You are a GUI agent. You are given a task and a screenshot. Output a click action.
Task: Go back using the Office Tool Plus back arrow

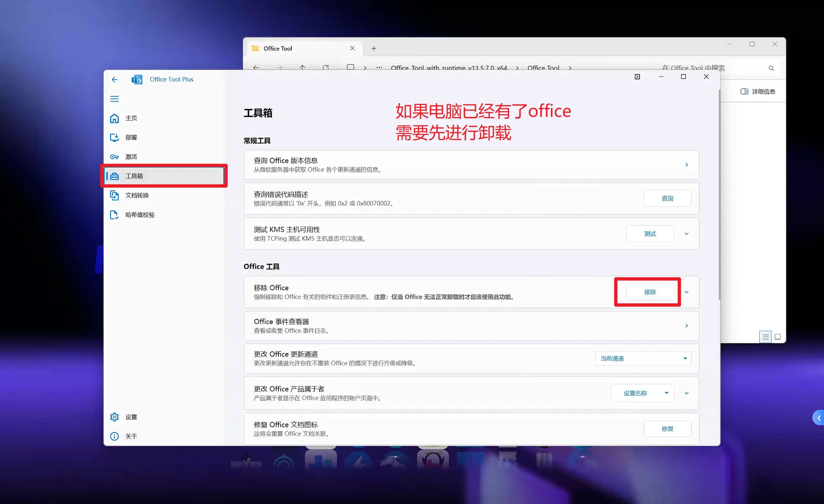115,79
